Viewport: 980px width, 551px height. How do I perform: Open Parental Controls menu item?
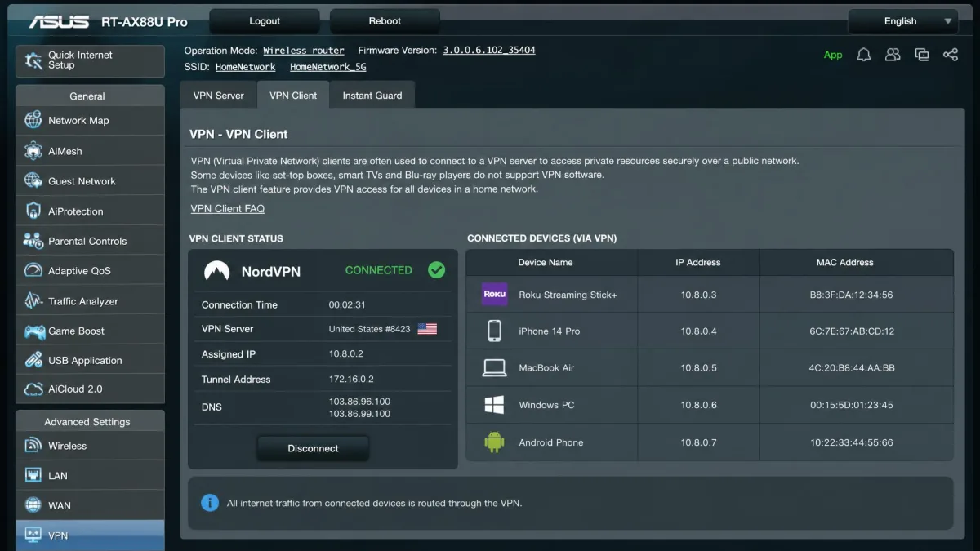pos(90,242)
